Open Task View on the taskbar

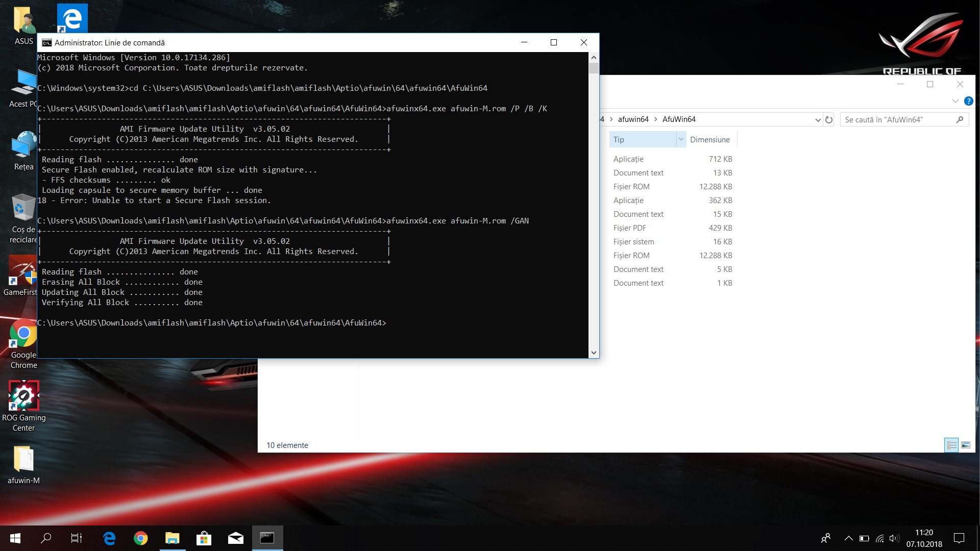[77, 538]
